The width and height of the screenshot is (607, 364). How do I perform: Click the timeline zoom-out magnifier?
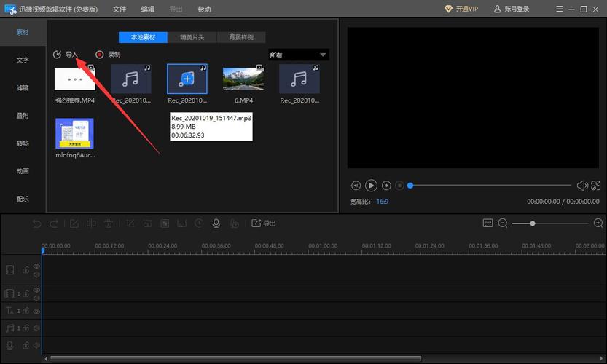click(x=503, y=223)
